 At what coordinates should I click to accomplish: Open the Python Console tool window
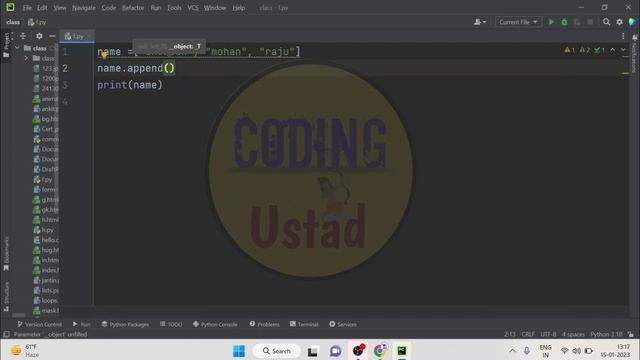tap(215, 324)
